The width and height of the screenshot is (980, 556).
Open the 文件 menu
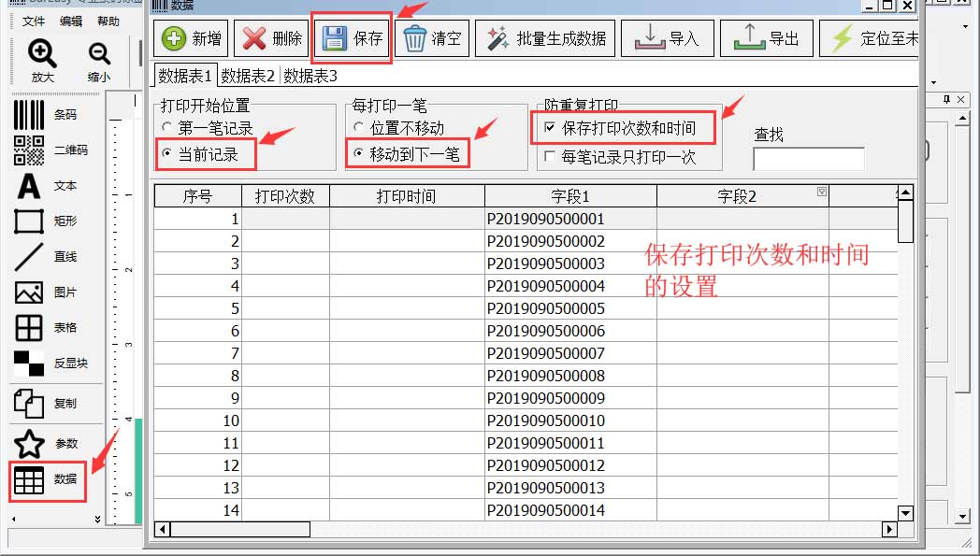coord(34,21)
